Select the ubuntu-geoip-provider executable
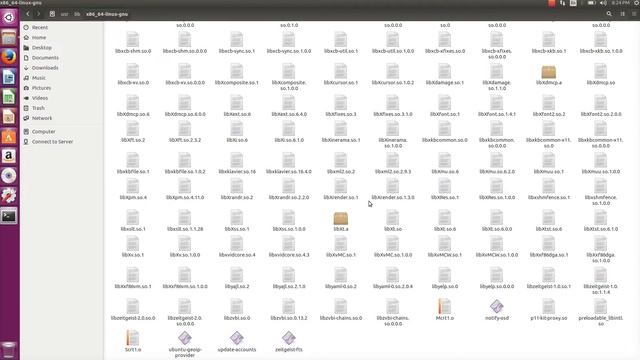Image resolution: width=640 pixels, height=360 pixels. click(x=185, y=344)
